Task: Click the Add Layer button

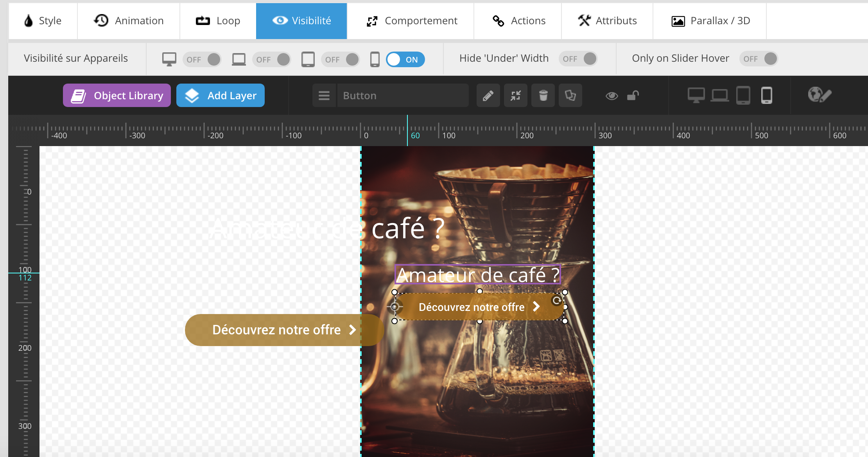Action: (x=221, y=95)
